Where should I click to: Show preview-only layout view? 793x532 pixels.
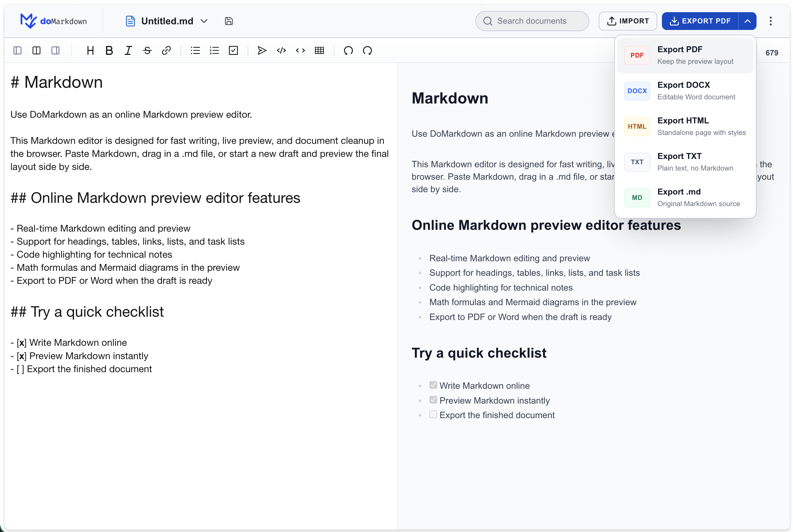pos(55,50)
